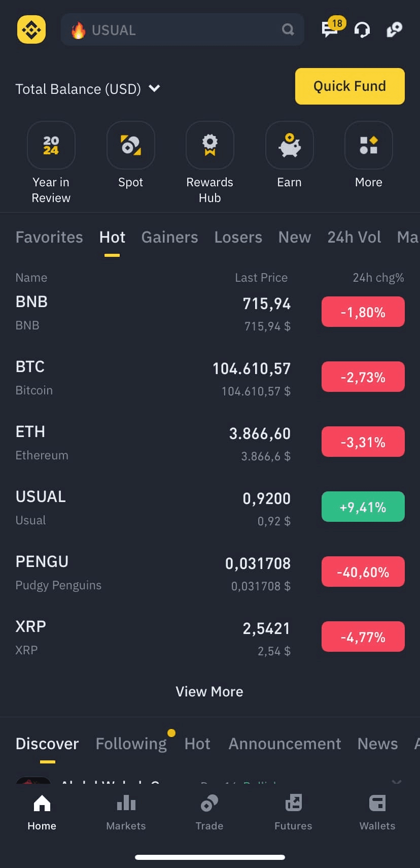Click the USUAL search field

point(183,30)
